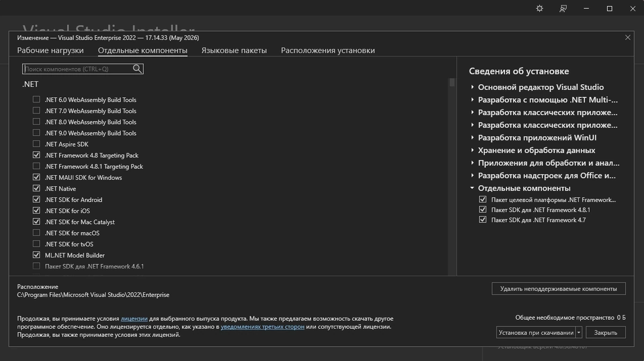Viewport: 644px width, 361px height.
Task: Expand Разработка надстроек для Office
Action: pos(473,175)
